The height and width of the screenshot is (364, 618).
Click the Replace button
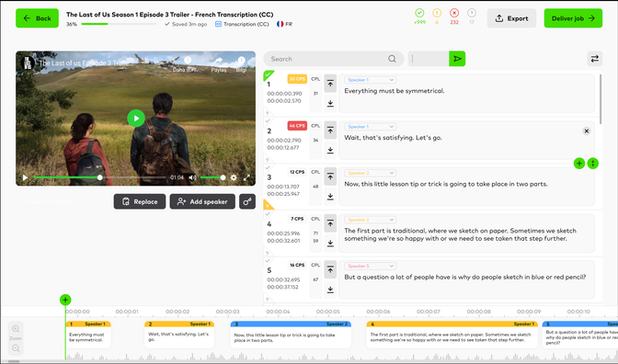(140, 201)
